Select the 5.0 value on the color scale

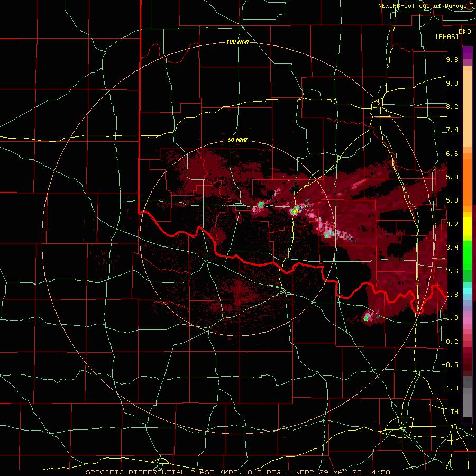452,200
